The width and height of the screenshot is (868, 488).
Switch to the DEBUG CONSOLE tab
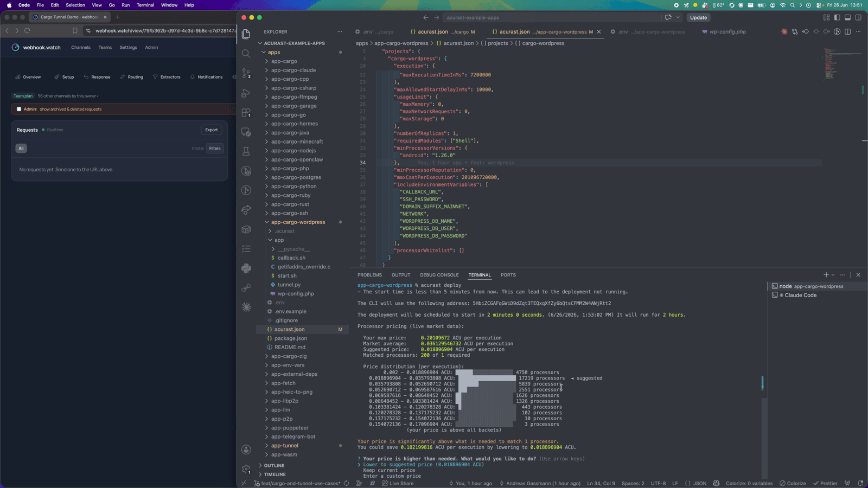pos(439,275)
